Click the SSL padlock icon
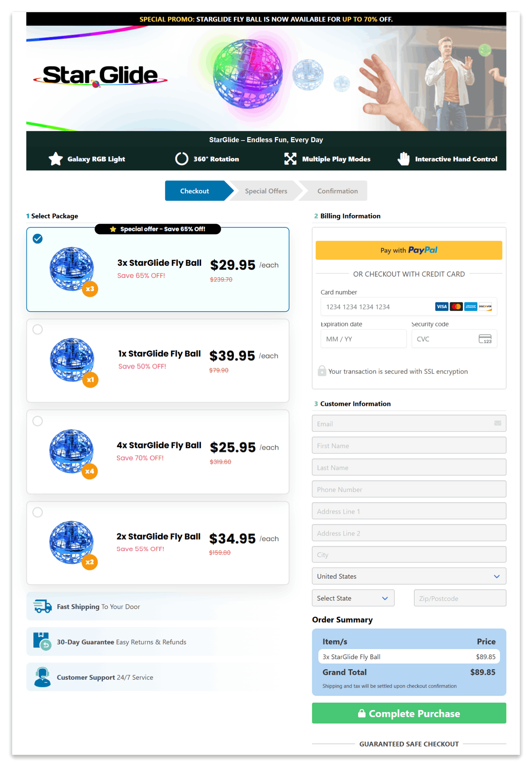 (322, 371)
